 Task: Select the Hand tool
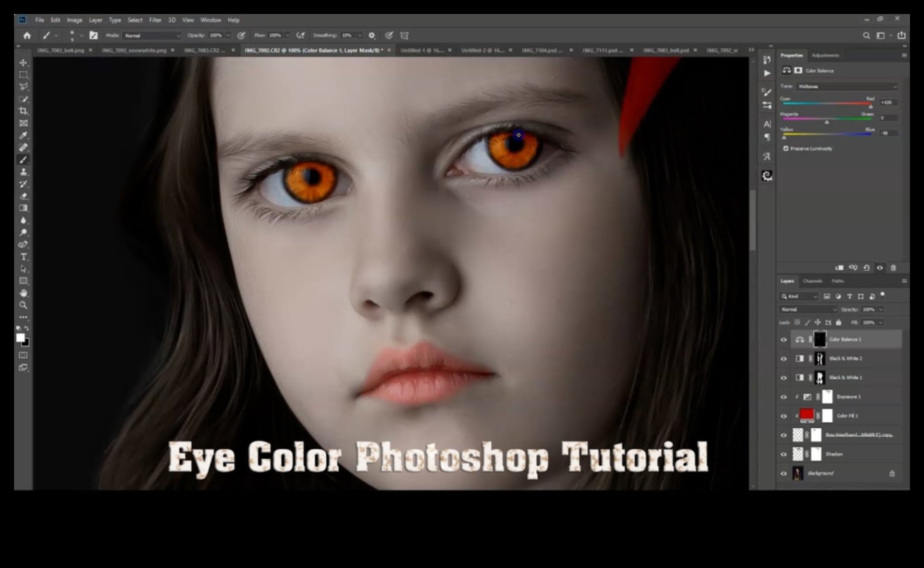point(24,293)
